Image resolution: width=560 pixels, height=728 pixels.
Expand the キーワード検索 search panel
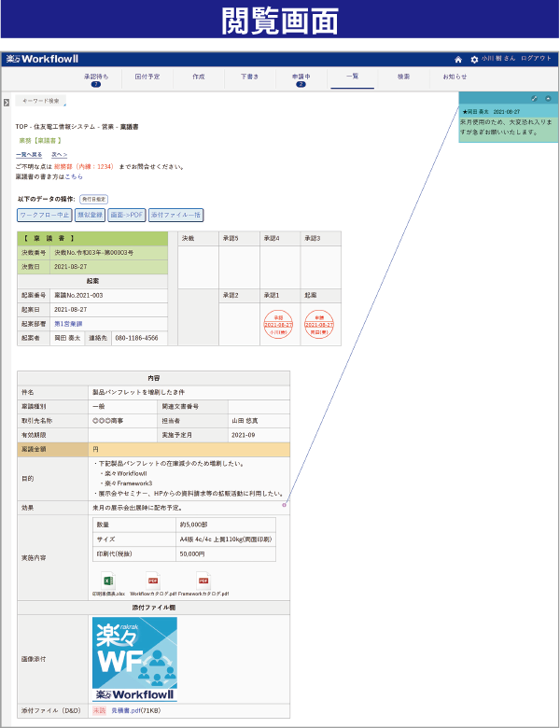coord(39,100)
